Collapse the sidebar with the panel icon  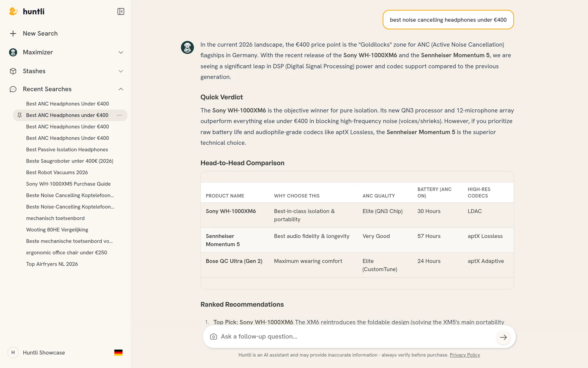121,12
